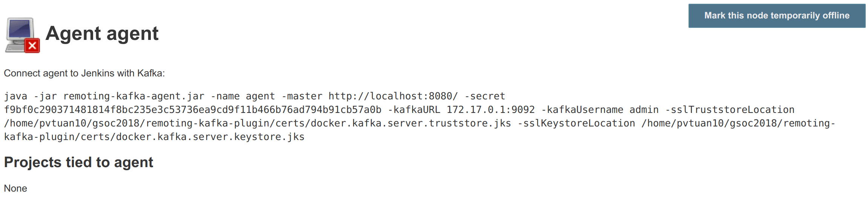Click the "-sslTruststoreLocation" flag text
This screenshot has height=198, width=868.
(x=730, y=110)
